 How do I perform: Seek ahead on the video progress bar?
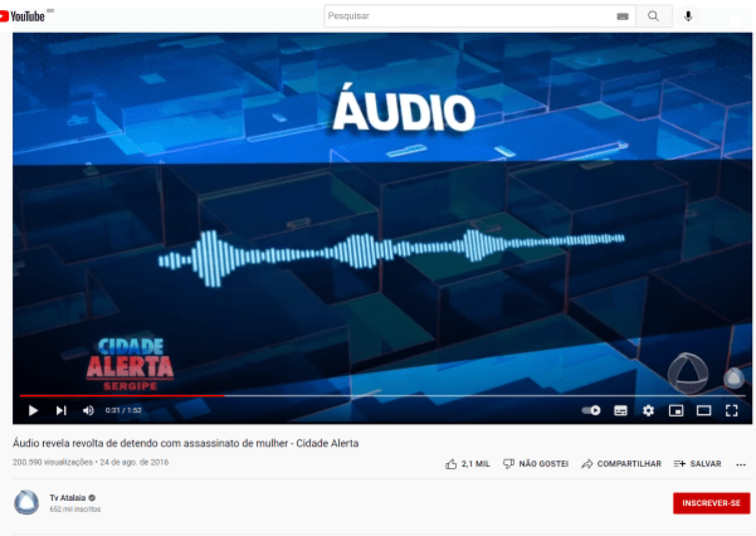441,396
